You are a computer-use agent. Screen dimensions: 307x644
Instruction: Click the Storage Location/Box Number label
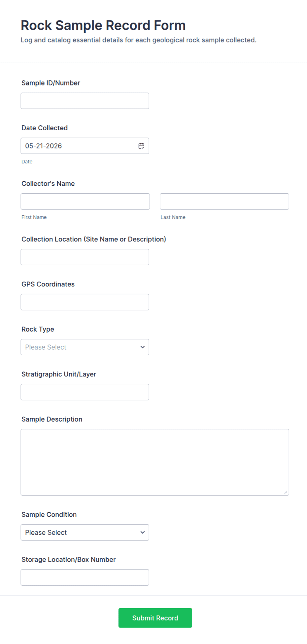69,560
